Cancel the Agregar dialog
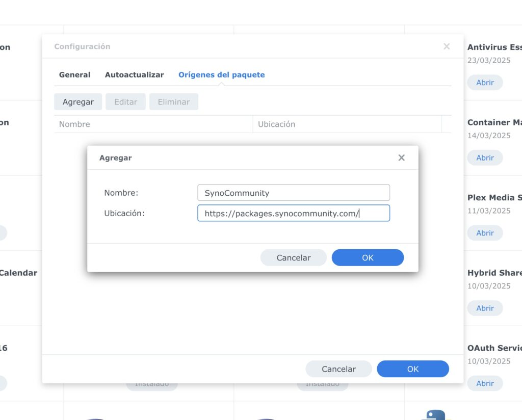This screenshot has height=420, width=522. [293, 257]
